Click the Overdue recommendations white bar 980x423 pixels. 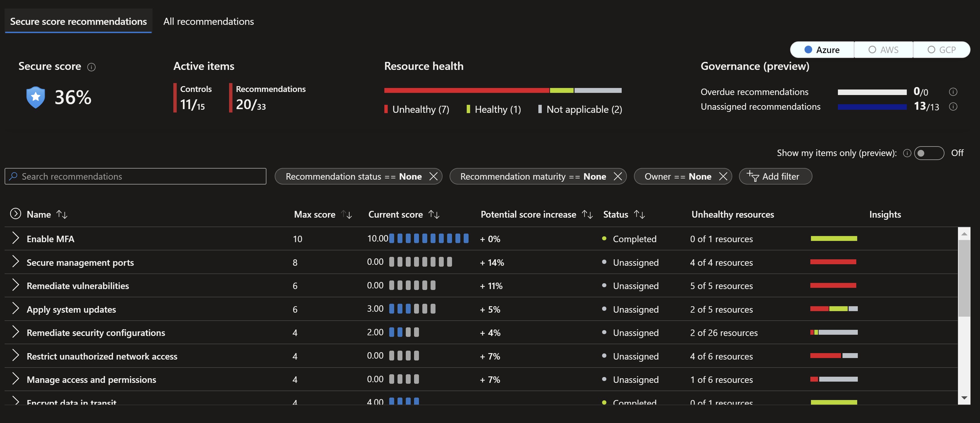[872, 92]
